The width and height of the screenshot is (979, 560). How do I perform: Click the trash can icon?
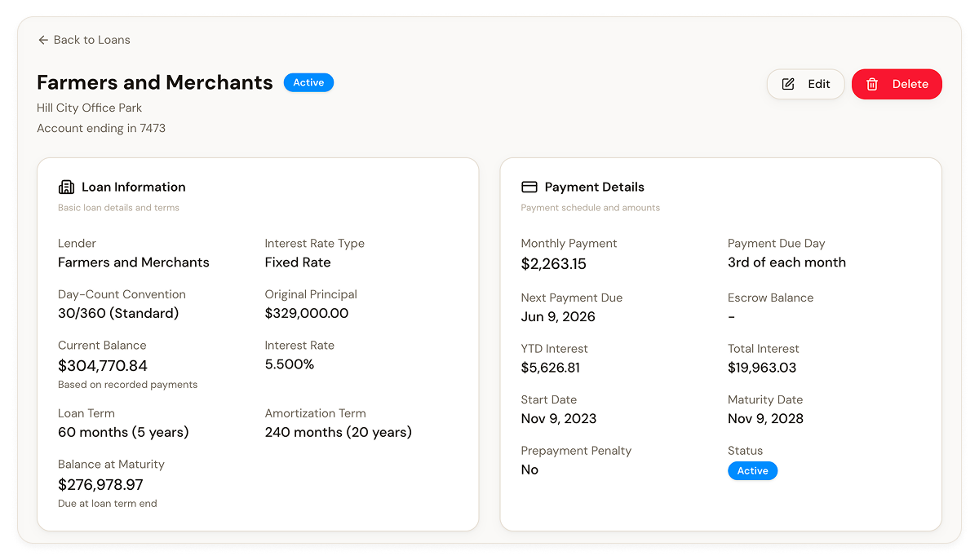click(872, 84)
